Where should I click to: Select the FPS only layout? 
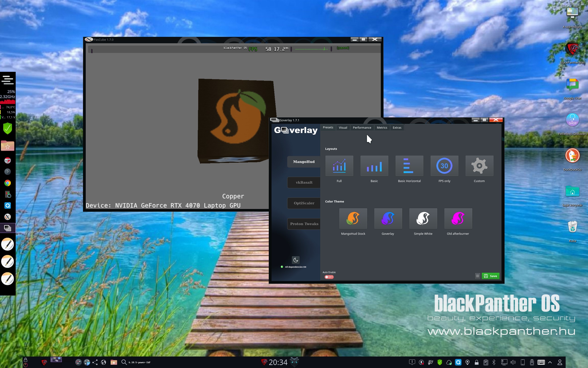pyautogui.click(x=444, y=166)
